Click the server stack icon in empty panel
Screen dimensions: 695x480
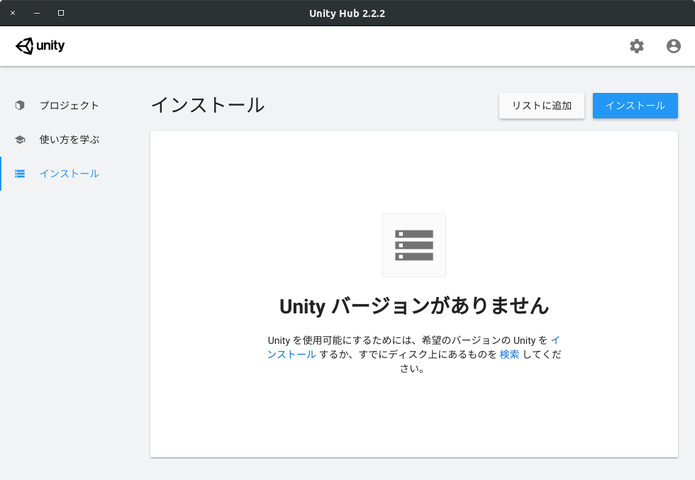(x=414, y=245)
